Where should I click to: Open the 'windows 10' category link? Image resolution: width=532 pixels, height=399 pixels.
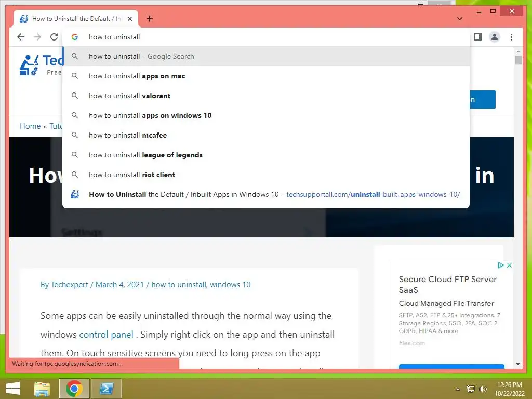coord(230,285)
